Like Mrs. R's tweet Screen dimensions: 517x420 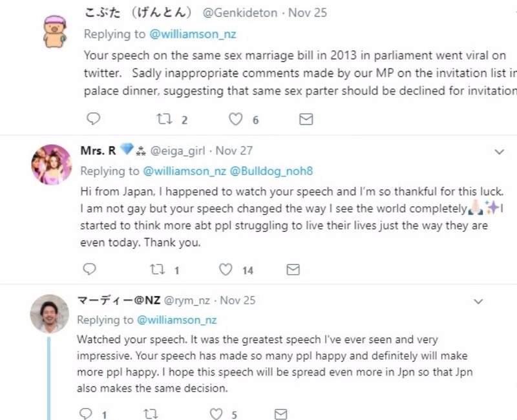[x=226, y=269]
